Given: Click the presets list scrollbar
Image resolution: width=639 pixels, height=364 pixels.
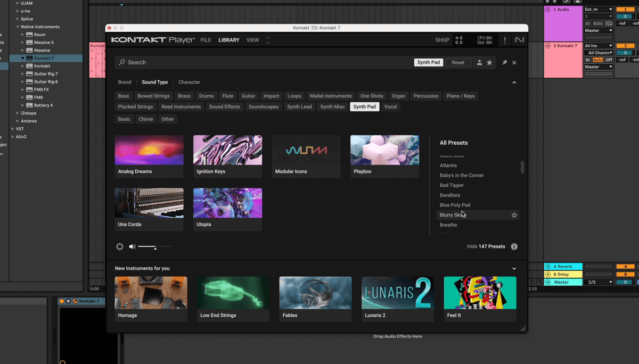Looking at the screenshot, I should [522, 167].
